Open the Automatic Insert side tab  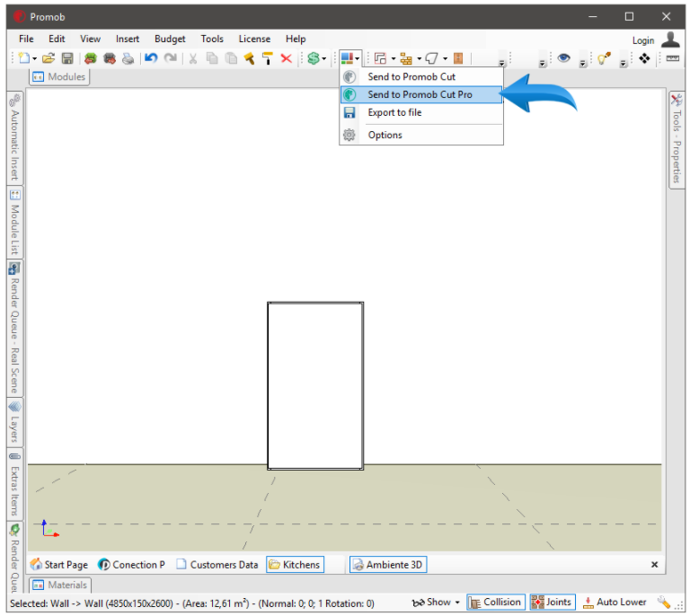click(15, 138)
